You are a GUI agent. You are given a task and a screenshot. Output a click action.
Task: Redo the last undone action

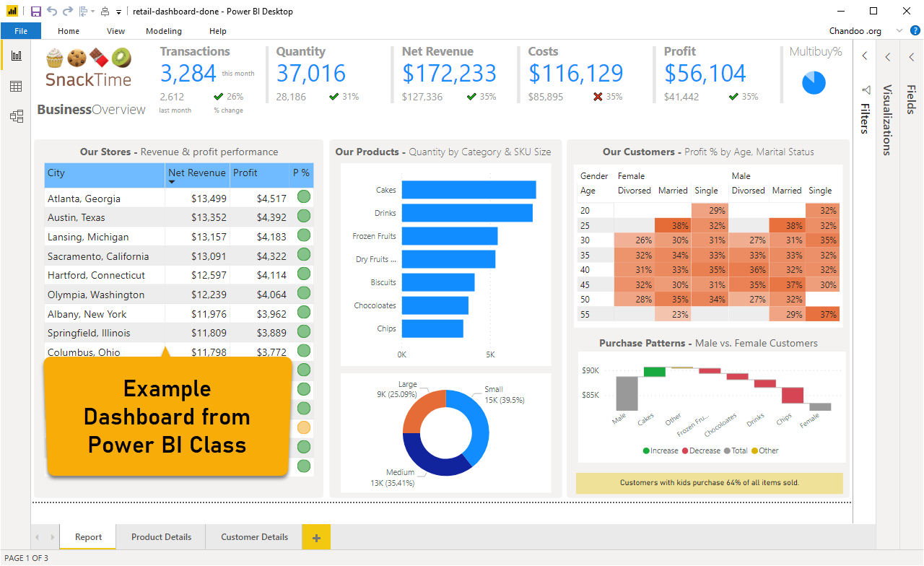pyautogui.click(x=68, y=12)
